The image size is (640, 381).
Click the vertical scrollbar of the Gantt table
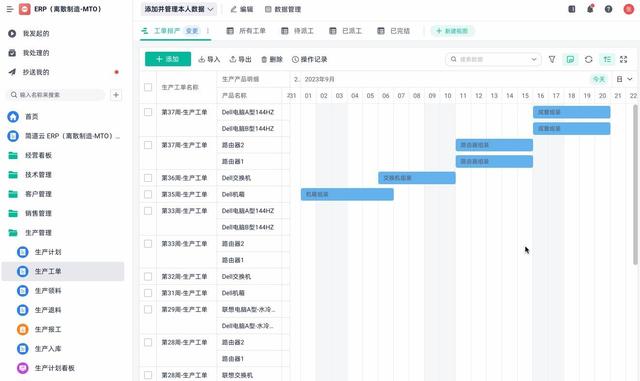(636, 185)
